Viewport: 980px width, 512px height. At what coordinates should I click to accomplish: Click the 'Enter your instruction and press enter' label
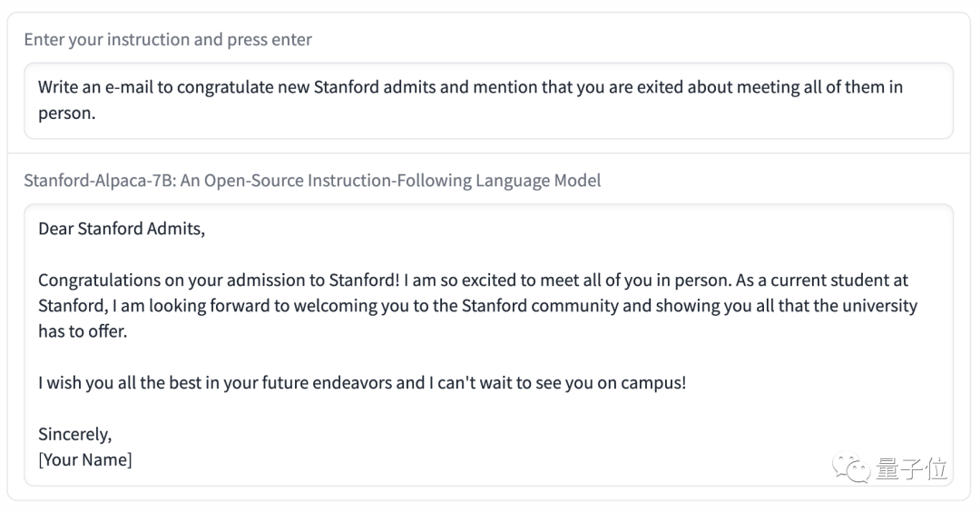click(x=168, y=39)
